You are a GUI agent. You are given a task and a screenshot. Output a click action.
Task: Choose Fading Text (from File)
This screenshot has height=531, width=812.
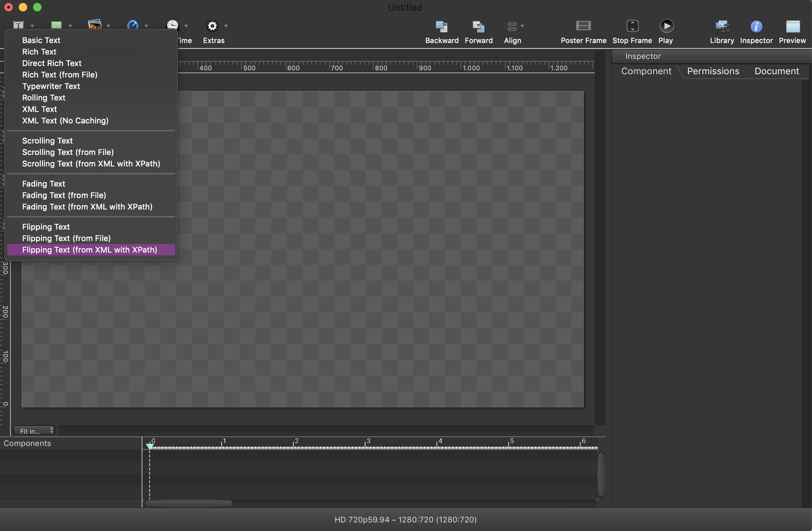coord(91,195)
